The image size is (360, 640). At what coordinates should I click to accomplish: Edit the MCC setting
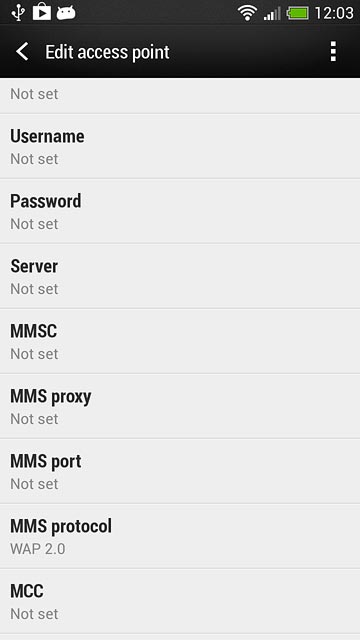180,601
